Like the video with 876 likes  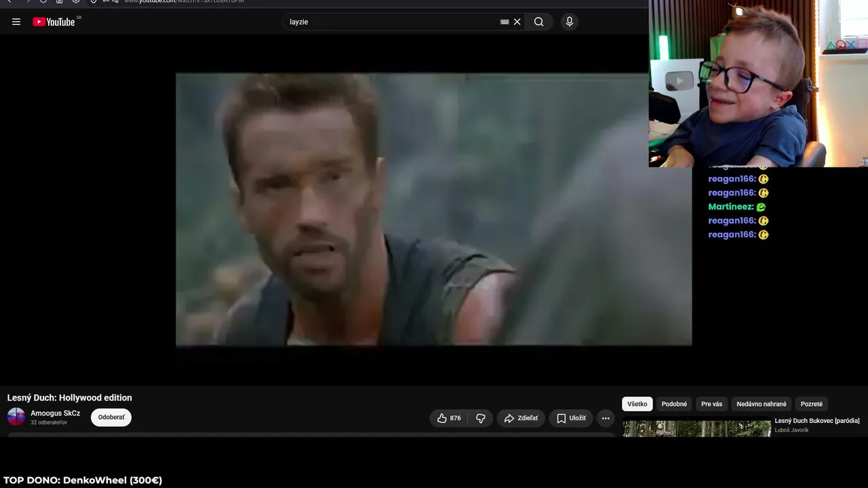tap(448, 418)
